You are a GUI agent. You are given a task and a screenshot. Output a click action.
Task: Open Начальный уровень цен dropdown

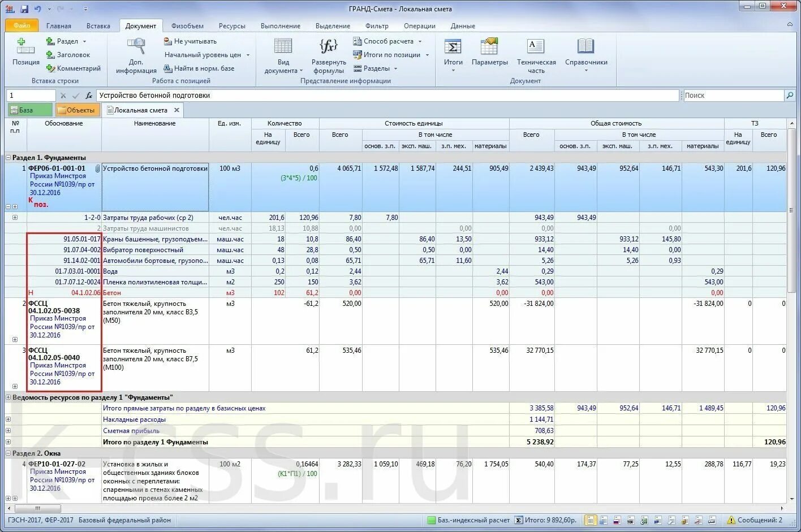click(248, 55)
